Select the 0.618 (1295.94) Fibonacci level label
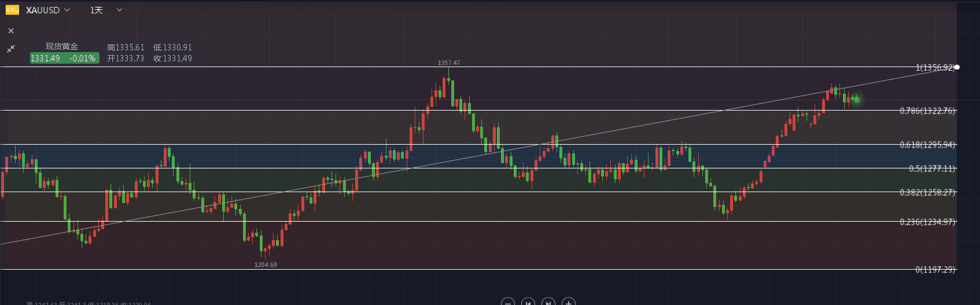Image resolution: width=980 pixels, height=305 pixels. (x=927, y=145)
